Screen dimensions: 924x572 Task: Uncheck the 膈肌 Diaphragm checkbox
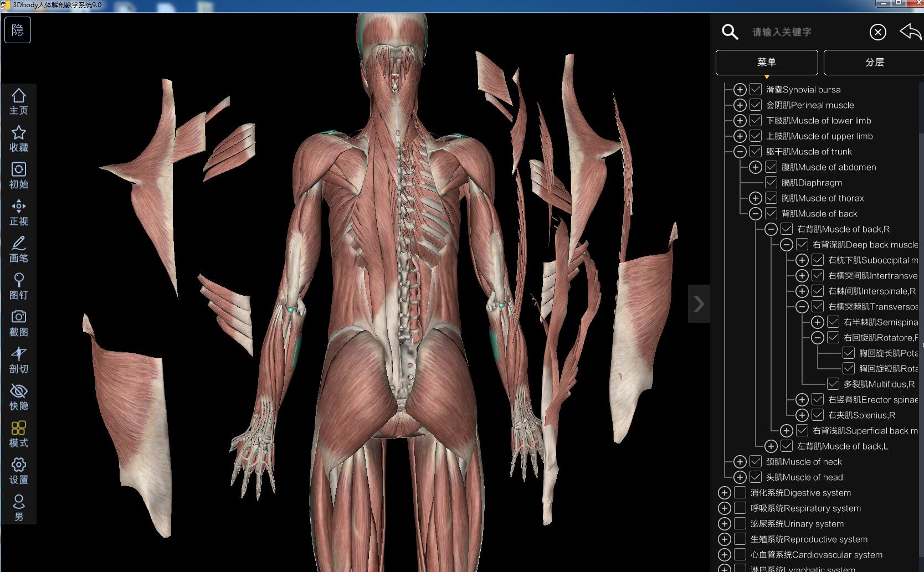(771, 183)
